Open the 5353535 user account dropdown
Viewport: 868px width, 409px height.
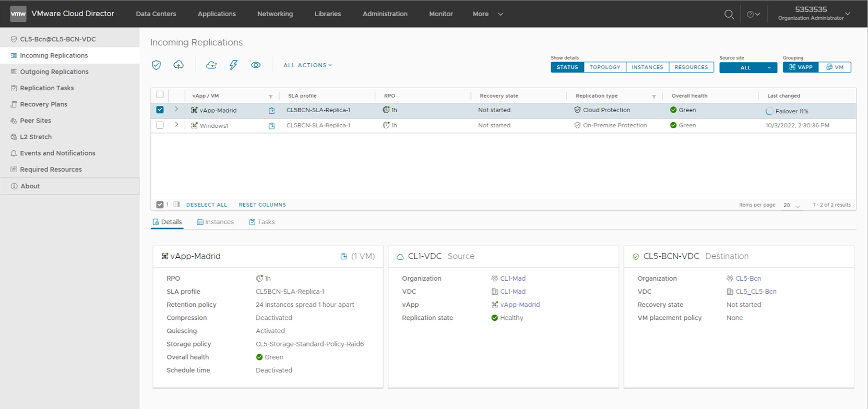point(814,14)
